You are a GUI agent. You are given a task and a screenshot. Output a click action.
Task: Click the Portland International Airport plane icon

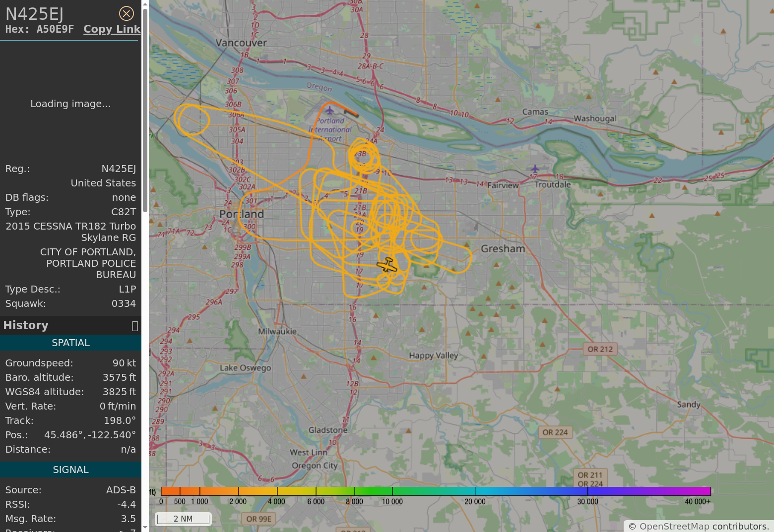[x=329, y=110]
